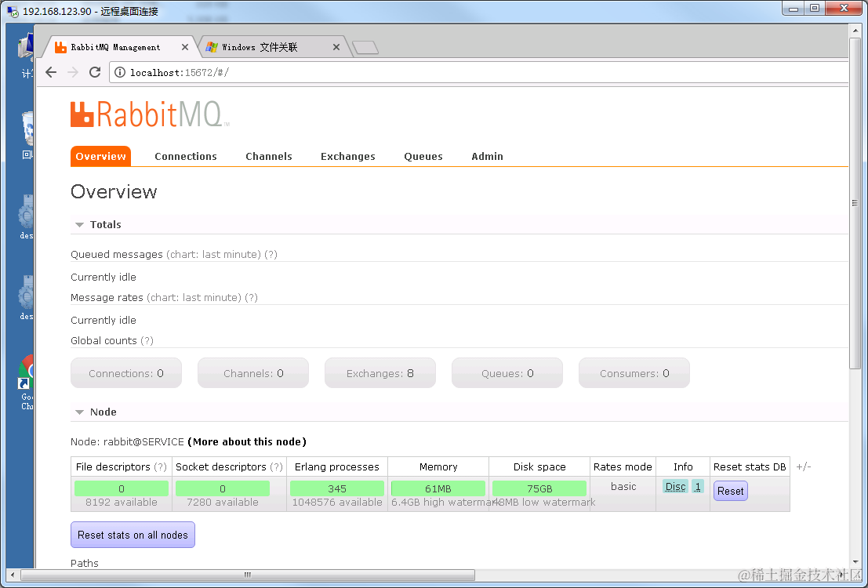Click the green Disk space usage bar
Viewport: 868px width, 588px height.
[x=539, y=488]
